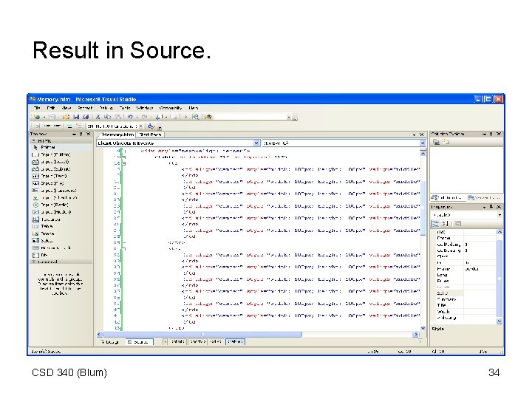Open the Edit menu

pos(51,108)
